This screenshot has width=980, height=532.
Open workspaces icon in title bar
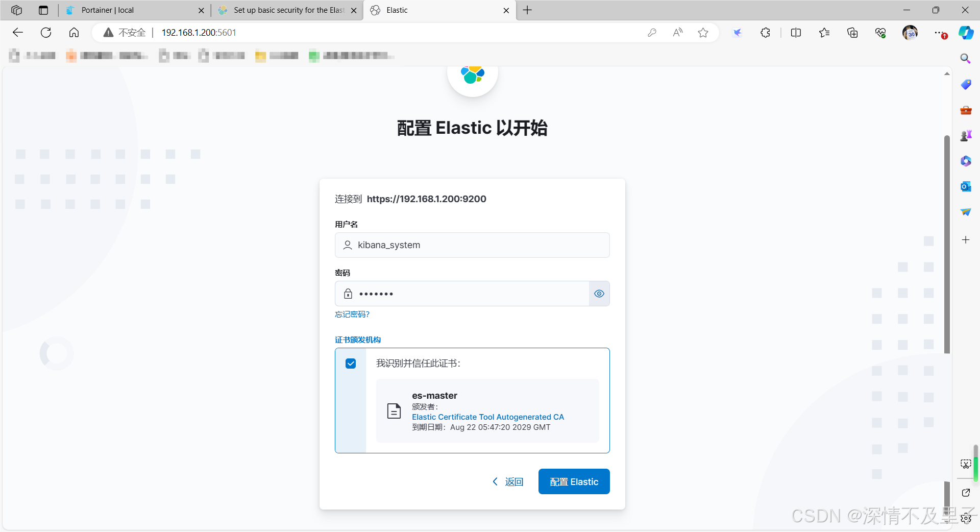click(x=16, y=10)
